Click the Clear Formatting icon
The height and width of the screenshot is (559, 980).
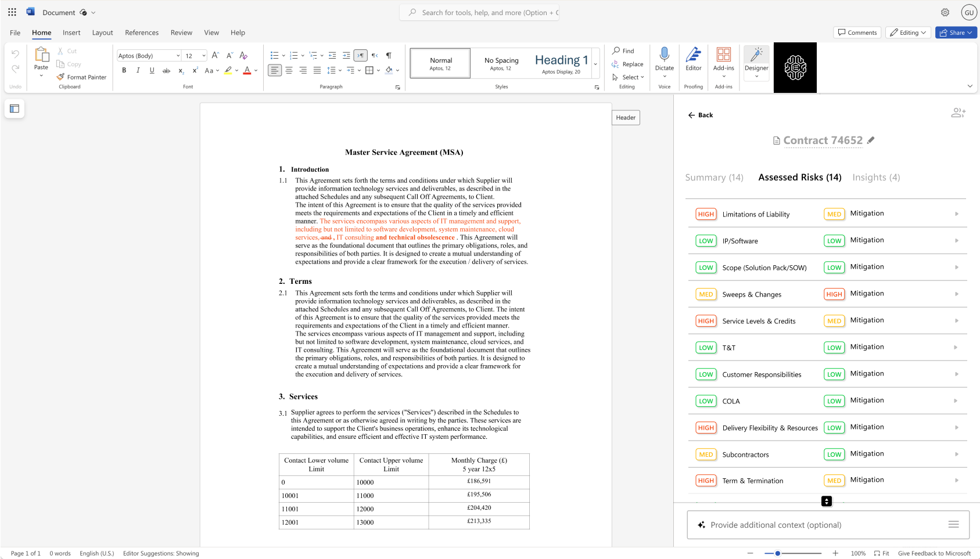pos(243,56)
